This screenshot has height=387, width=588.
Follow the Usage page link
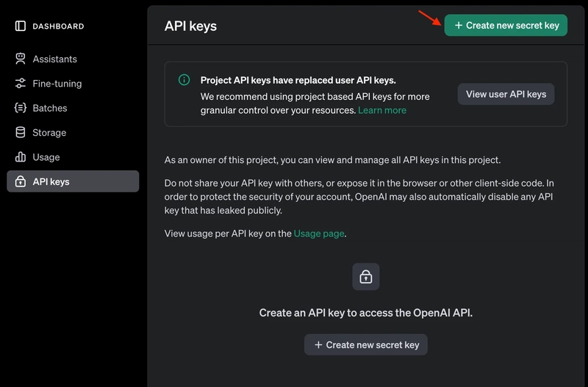[x=319, y=234]
